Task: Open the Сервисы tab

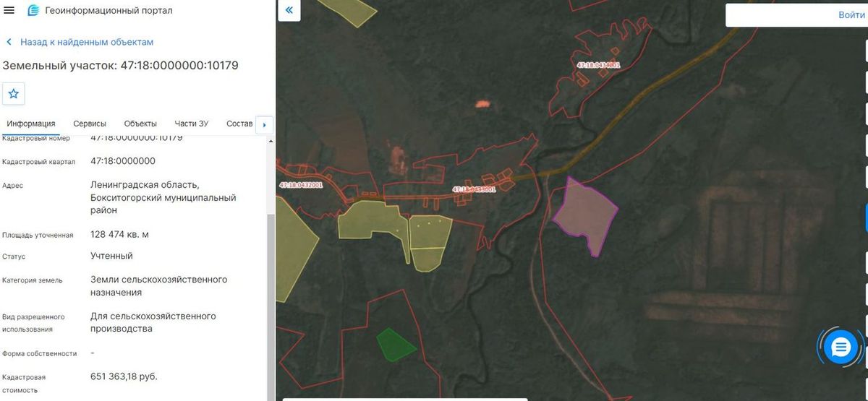Action: coord(90,124)
